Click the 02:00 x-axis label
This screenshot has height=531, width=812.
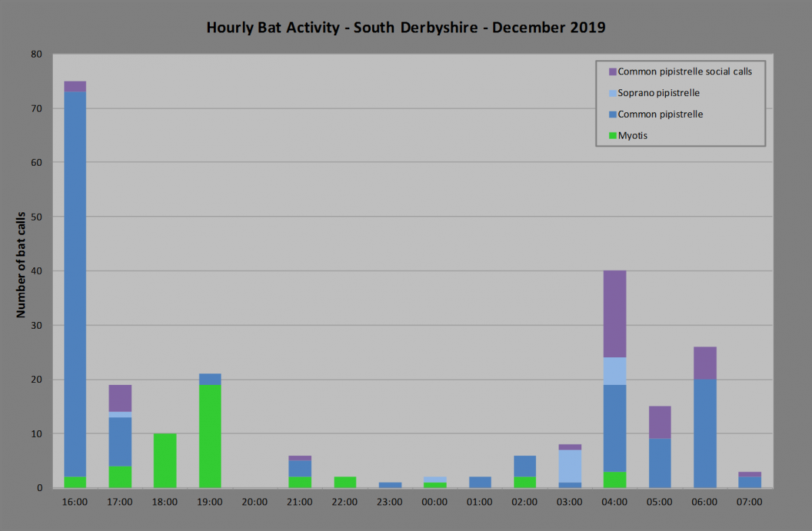(524, 503)
